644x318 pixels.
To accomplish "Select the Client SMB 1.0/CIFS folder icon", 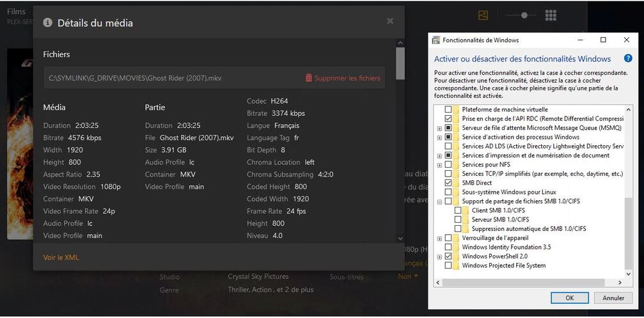I will coord(466,210).
